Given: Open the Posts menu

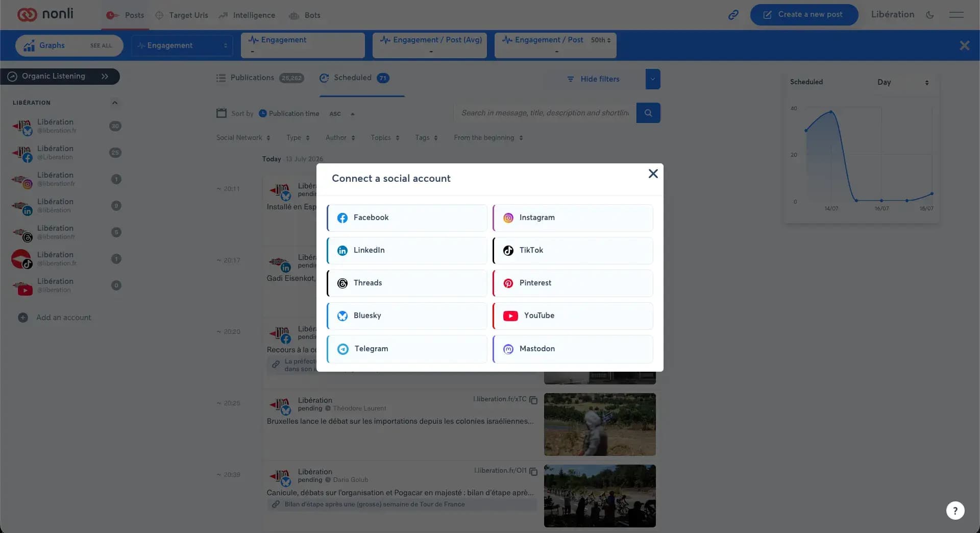Looking at the screenshot, I should click(x=126, y=15).
